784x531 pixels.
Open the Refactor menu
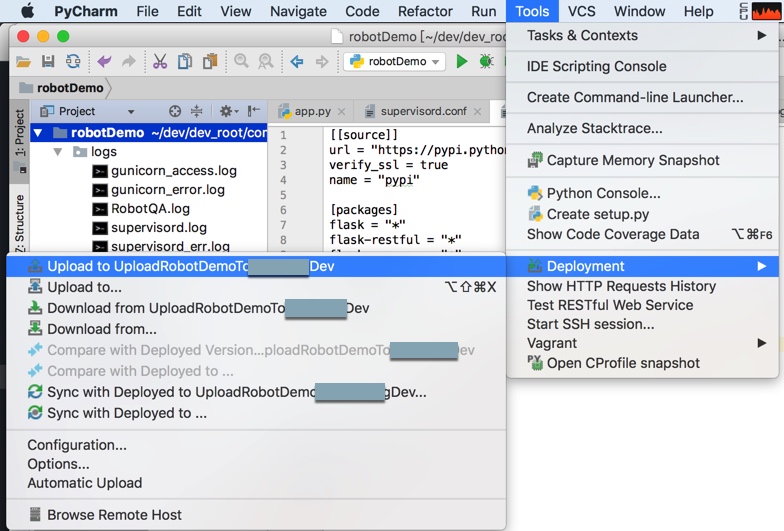(x=425, y=11)
